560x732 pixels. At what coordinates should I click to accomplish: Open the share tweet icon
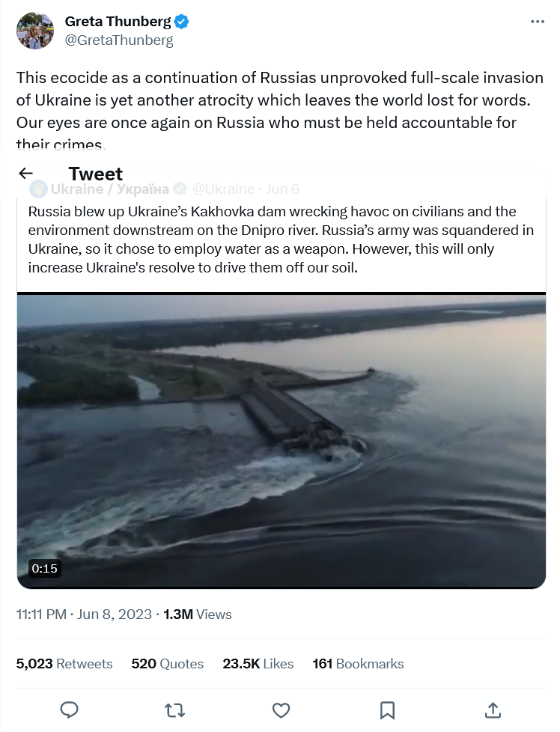pyautogui.click(x=493, y=709)
